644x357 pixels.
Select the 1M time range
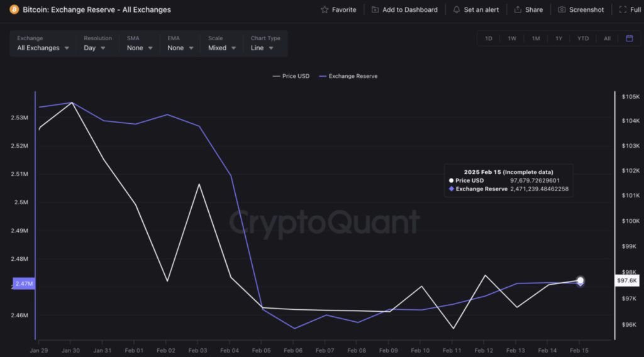click(536, 38)
